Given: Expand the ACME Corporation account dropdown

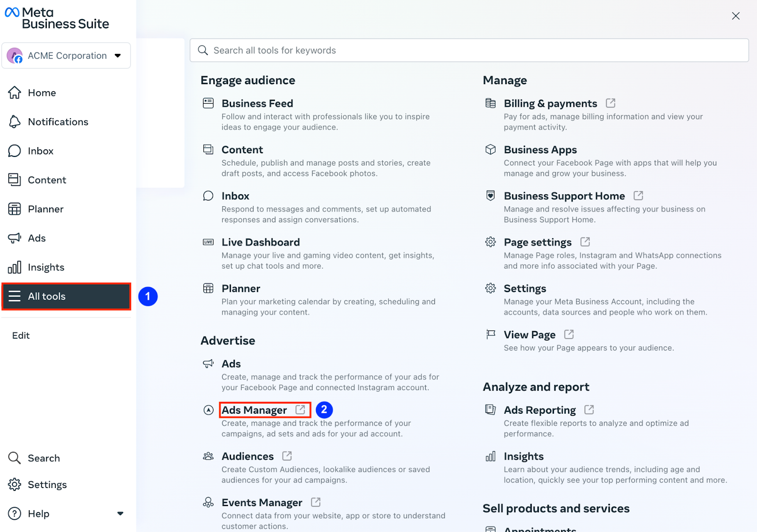Looking at the screenshot, I should 118,56.
